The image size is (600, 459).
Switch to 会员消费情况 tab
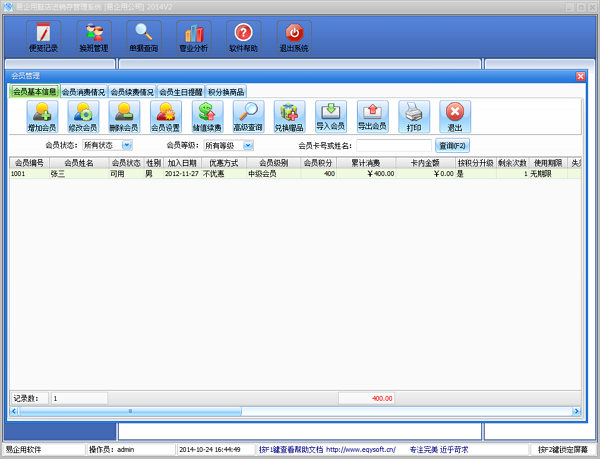[x=83, y=92]
